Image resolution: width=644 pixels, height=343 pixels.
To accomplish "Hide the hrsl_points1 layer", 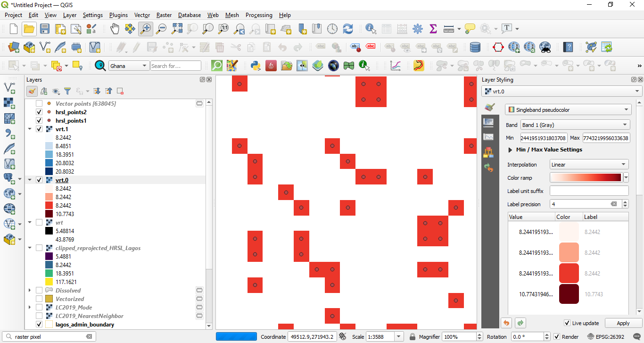I will click(39, 121).
